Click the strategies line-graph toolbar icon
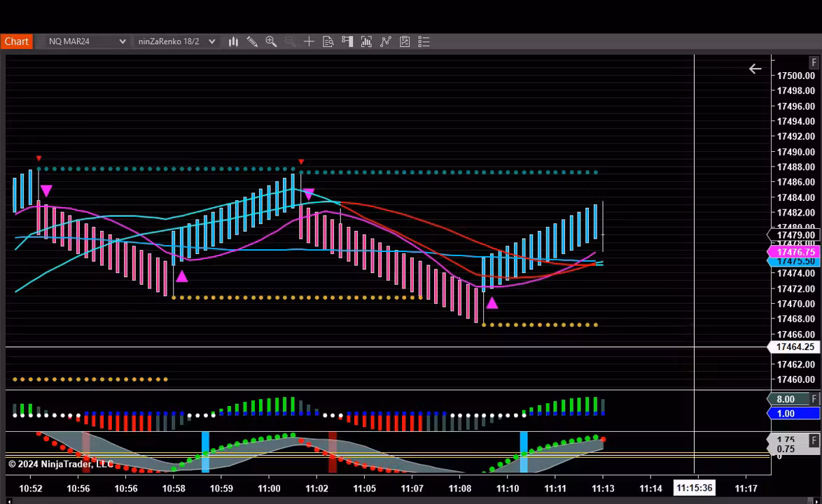 [385, 41]
